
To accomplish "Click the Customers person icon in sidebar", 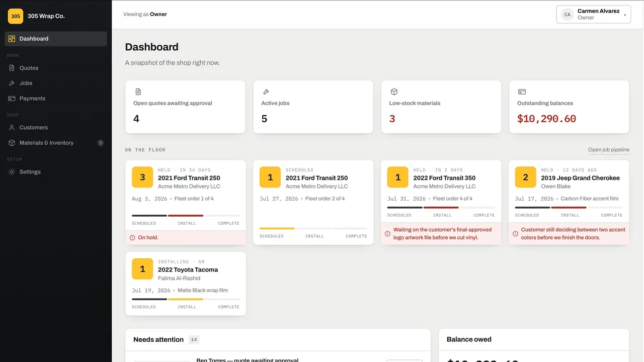I will (x=12, y=128).
